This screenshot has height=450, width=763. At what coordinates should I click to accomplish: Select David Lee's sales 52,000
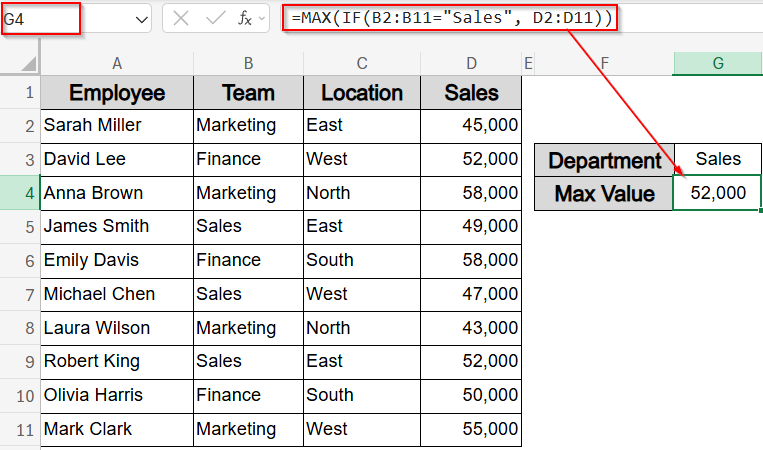coord(471,160)
